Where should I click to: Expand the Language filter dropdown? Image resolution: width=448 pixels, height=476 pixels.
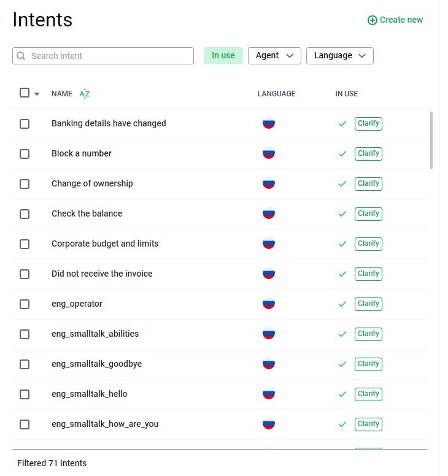(x=339, y=56)
